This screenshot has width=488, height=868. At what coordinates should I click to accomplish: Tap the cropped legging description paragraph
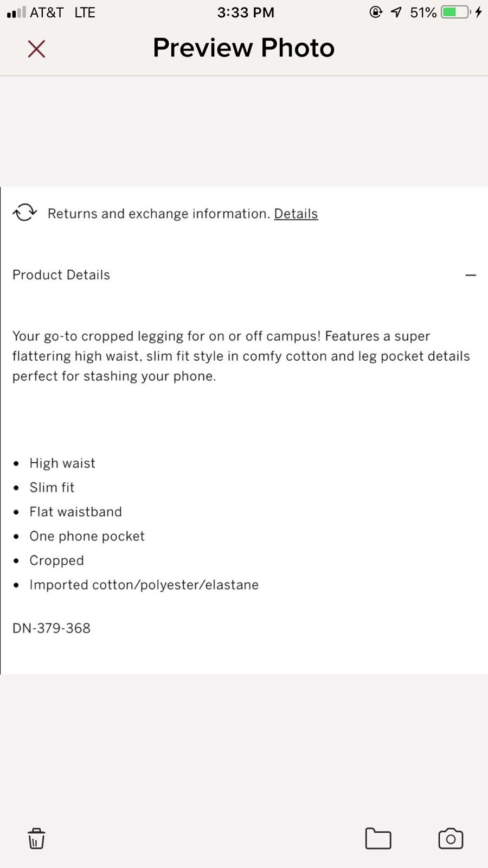tap(241, 356)
